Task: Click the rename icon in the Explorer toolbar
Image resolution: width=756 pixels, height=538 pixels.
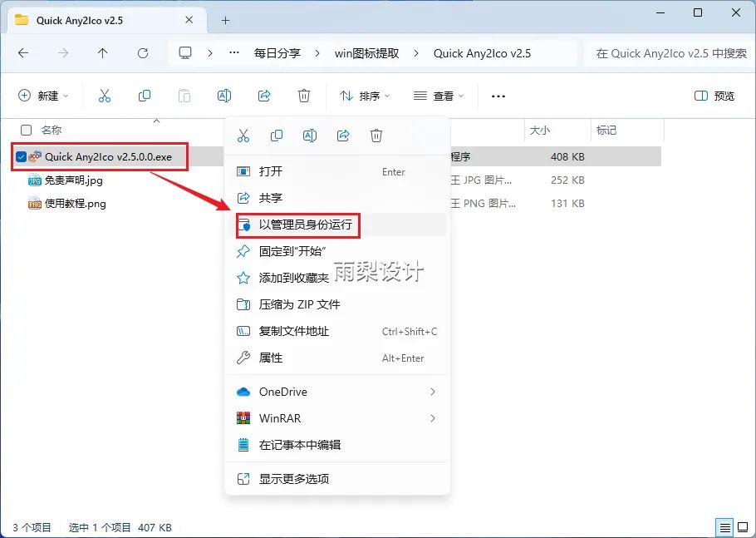Action: point(224,96)
